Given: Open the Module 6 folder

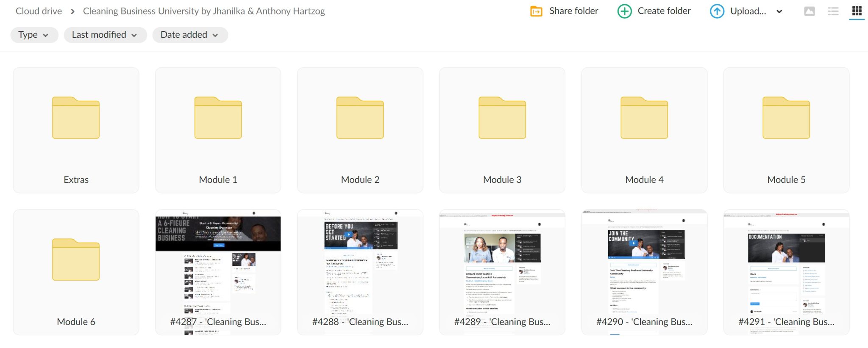Looking at the screenshot, I should click(76, 272).
